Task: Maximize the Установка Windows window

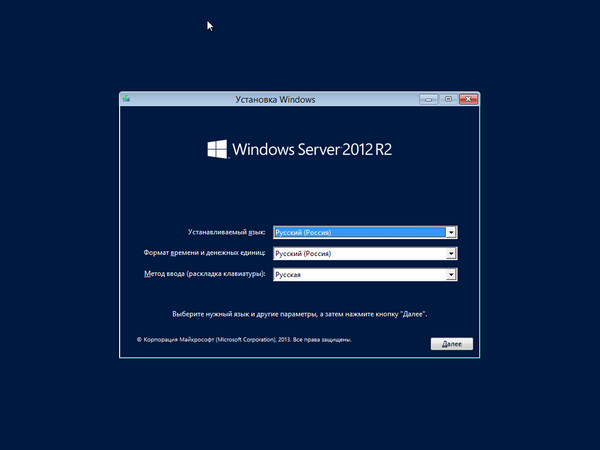Action: click(448, 99)
